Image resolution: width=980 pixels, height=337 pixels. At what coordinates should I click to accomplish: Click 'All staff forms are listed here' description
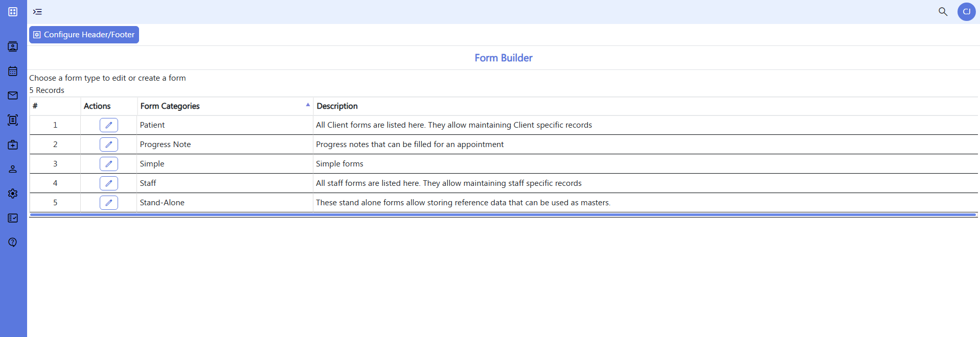click(449, 183)
